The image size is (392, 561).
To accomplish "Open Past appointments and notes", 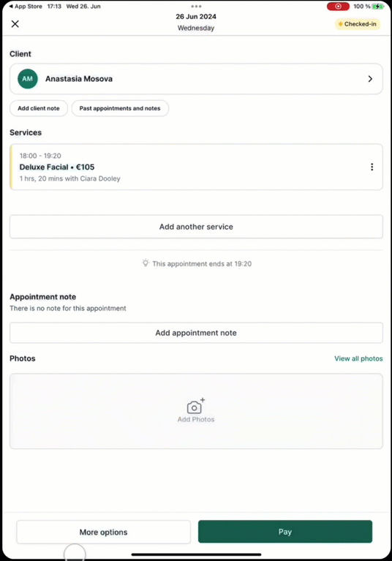I will click(120, 108).
